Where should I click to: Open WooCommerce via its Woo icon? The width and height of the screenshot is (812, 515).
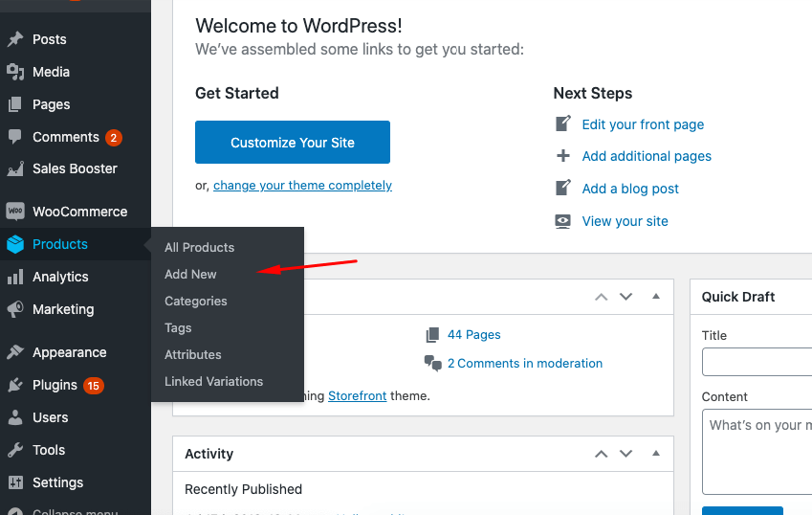click(15, 212)
